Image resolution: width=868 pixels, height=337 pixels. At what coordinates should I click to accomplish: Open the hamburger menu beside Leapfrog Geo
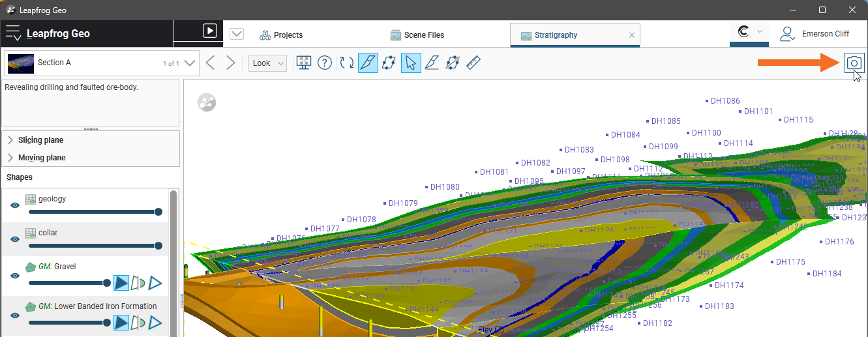coord(13,34)
